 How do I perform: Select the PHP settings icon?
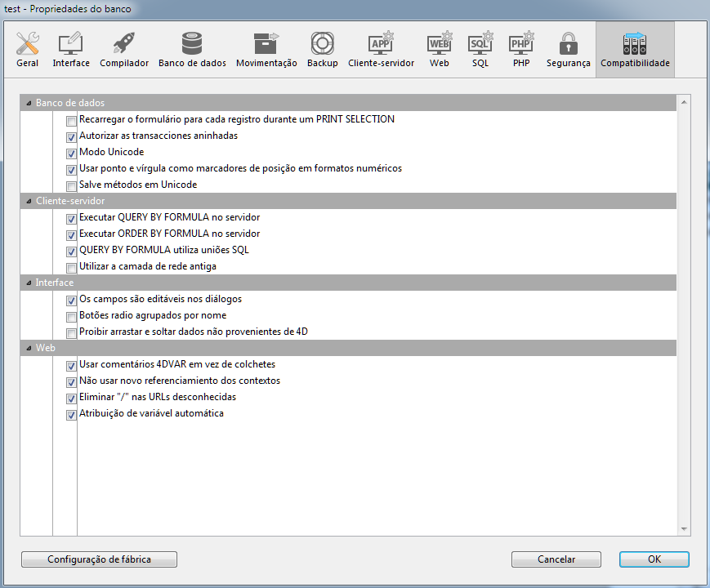521,44
